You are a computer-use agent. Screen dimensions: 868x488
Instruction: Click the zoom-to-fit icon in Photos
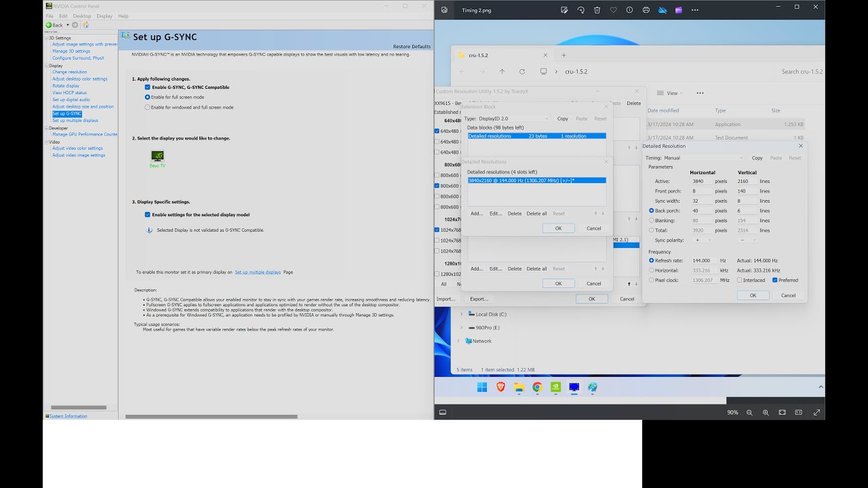point(782,412)
